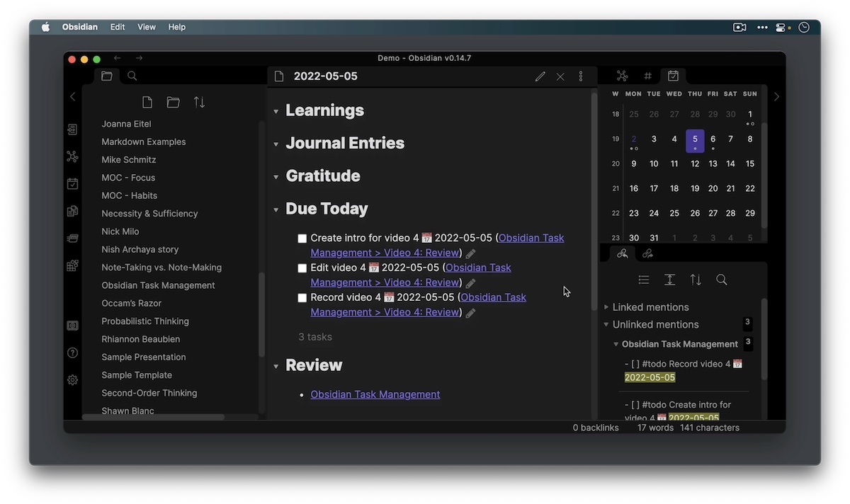
Task: Collapse the left sidebar with the chevron
Action: [72, 96]
